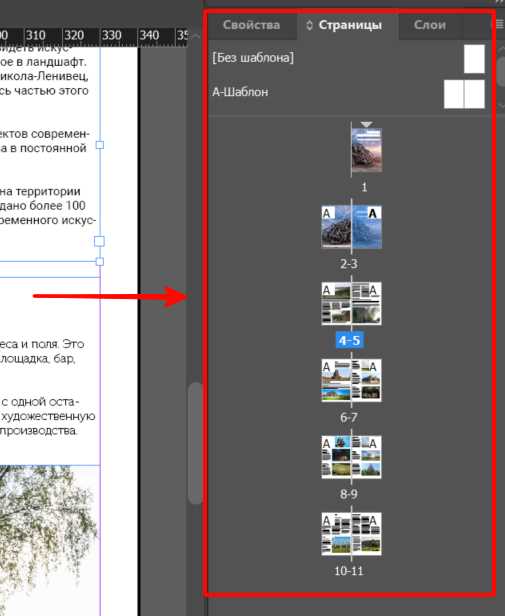Click the tree photo on the page
The image size is (505, 616).
click(x=50, y=541)
